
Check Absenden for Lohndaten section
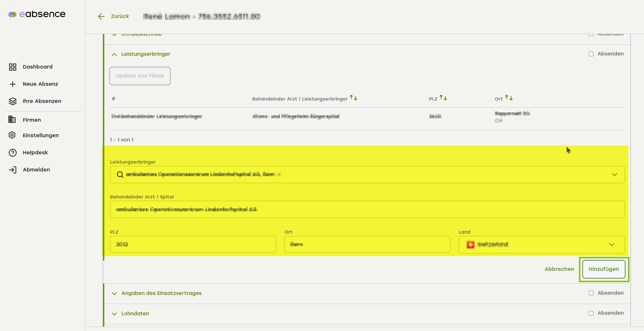[591, 313]
